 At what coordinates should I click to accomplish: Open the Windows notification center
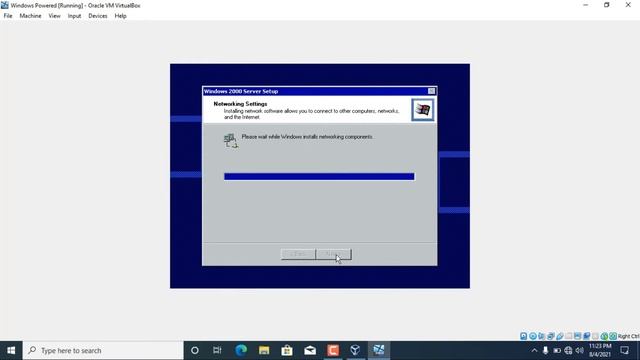click(624, 350)
